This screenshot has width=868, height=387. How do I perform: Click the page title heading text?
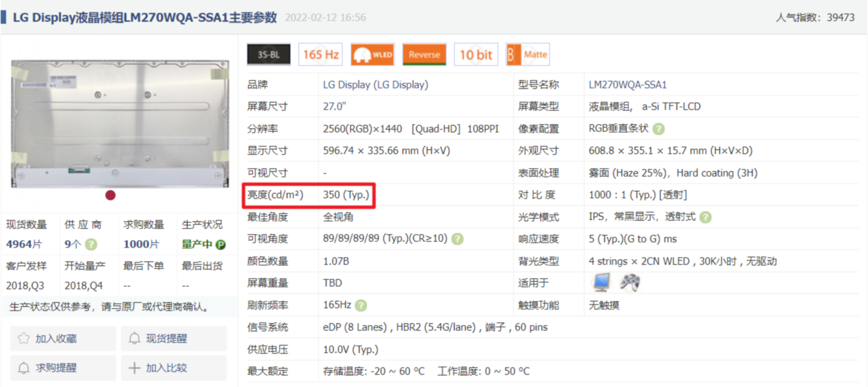pos(145,17)
